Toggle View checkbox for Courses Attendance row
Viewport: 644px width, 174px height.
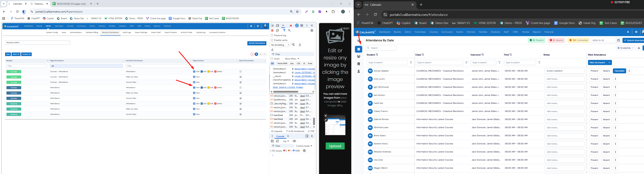[194, 72]
